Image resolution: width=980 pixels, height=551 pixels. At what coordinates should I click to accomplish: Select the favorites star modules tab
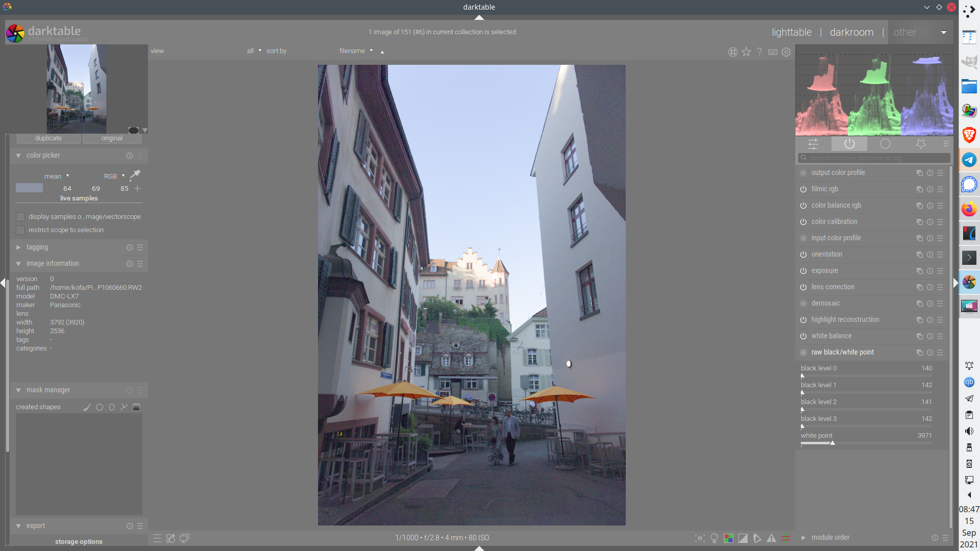(x=920, y=144)
